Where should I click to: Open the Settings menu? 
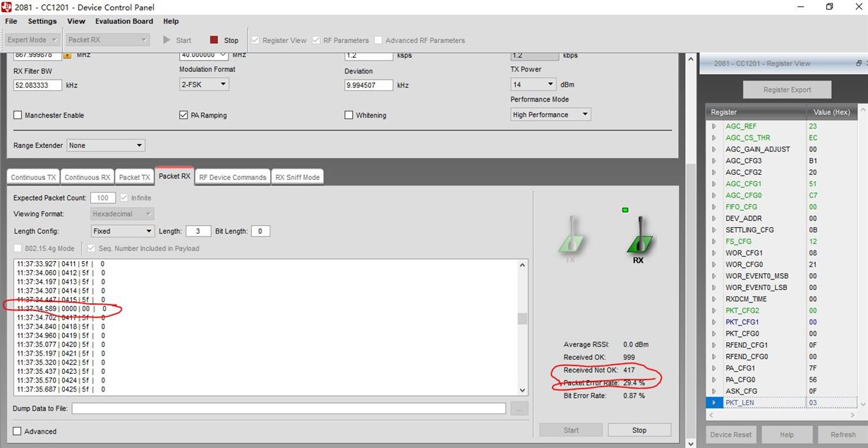(42, 21)
